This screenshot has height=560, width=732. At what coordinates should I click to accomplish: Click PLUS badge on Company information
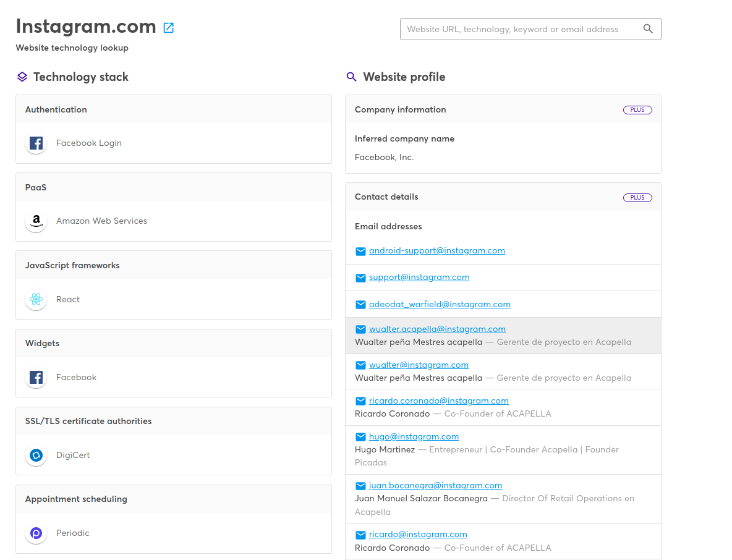pos(637,109)
